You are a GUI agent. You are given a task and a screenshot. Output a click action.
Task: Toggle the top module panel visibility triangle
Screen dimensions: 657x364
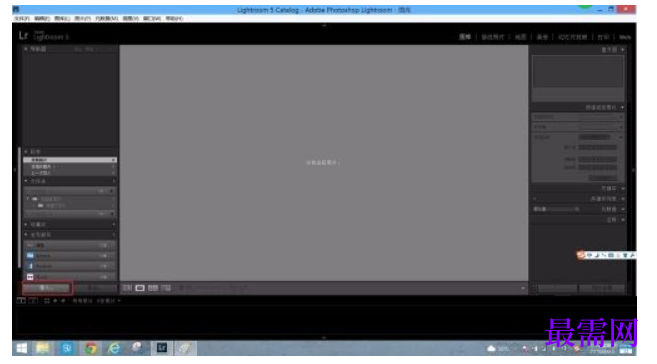(324, 26)
